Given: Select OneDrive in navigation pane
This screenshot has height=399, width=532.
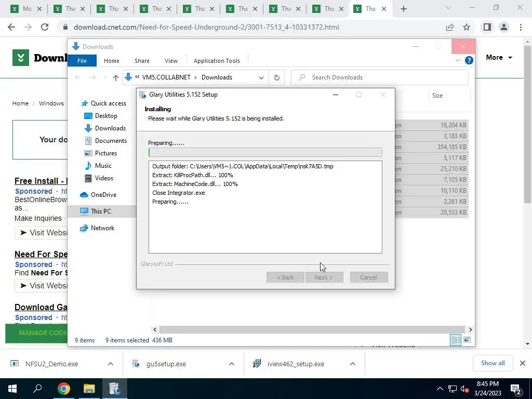Looking at the screenshot, I should point(98,195).
